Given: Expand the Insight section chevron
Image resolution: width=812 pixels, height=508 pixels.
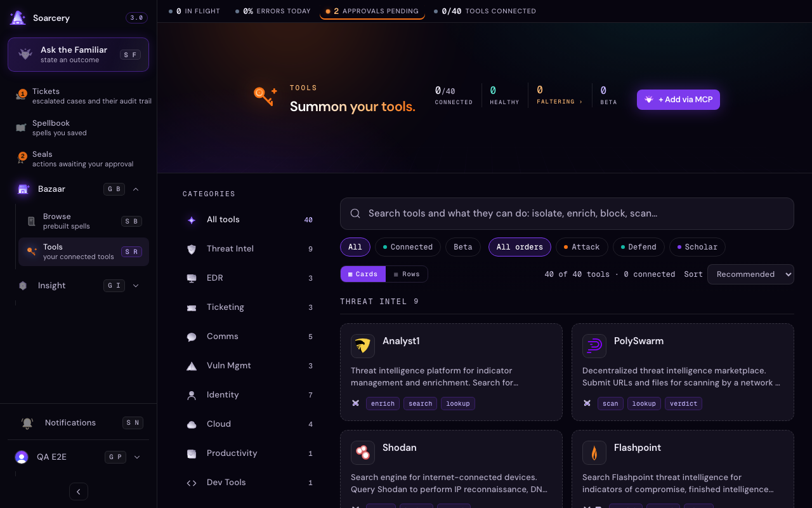Looking at the screenshot, I should [136, 286].
